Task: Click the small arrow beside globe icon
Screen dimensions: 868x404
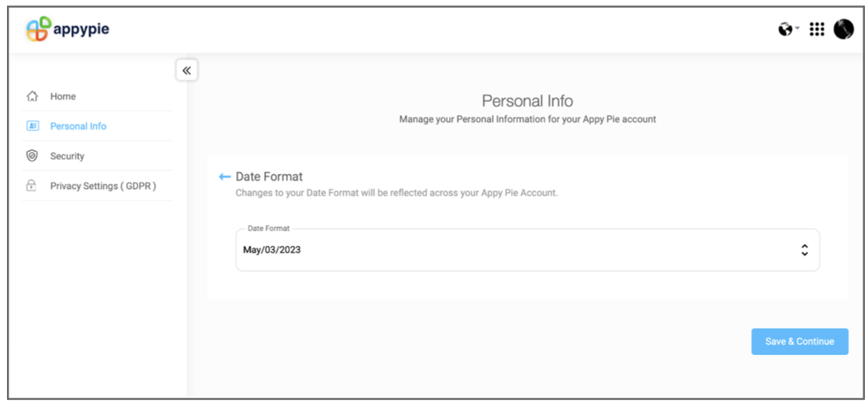Action: pyautogui.click(x=797, y=29)
